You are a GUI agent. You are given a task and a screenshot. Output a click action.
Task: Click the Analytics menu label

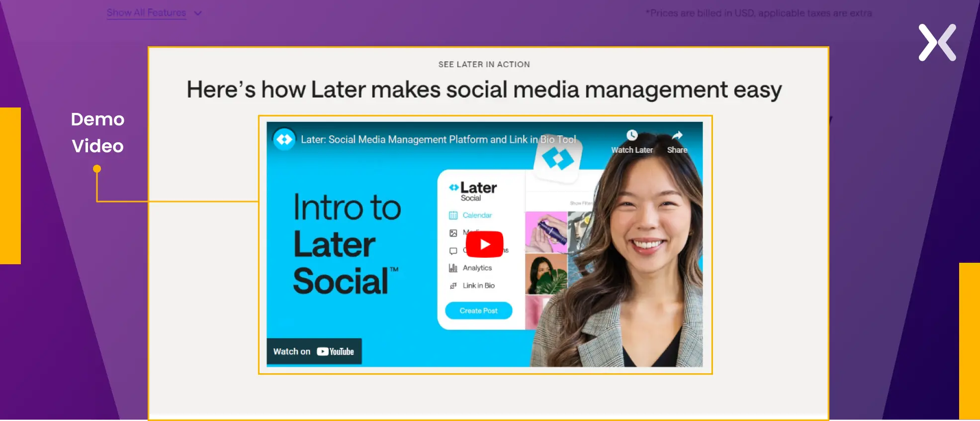click(x=477, y=268)
